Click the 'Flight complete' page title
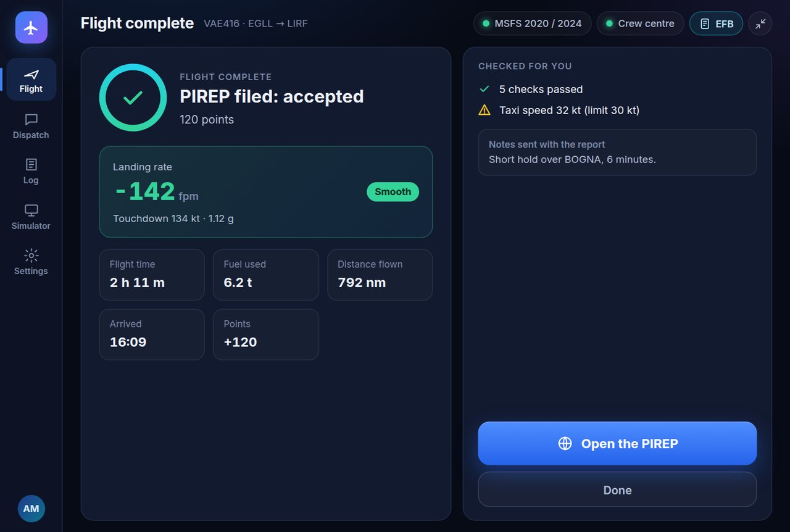This screenshot has height=532, width=790. [137, 23]
